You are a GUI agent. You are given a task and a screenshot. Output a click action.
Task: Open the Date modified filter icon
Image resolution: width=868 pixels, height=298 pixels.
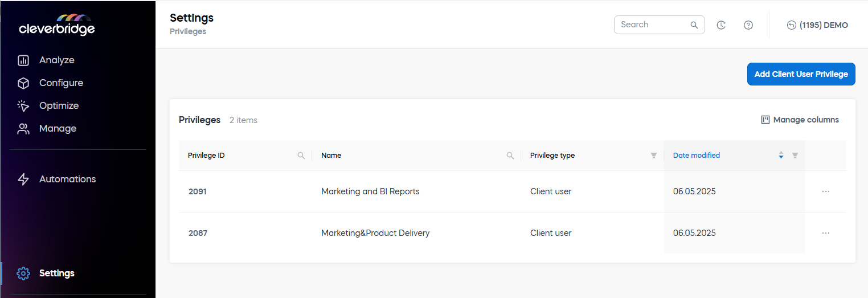(x=795, y=156)
